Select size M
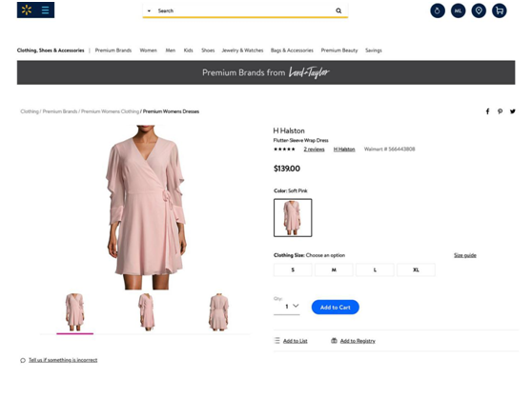This screenshot has width=532, height=399. 334,269
